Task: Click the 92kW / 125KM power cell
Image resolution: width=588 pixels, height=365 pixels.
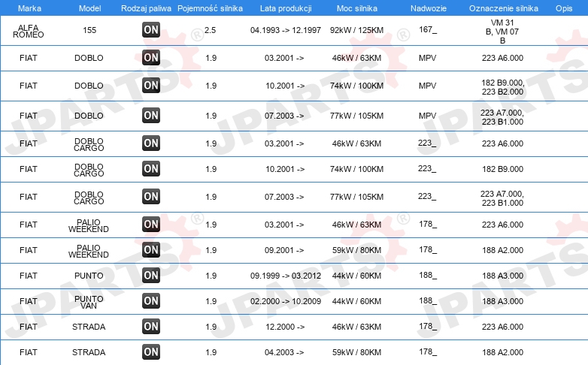Action: coord(356,30)
